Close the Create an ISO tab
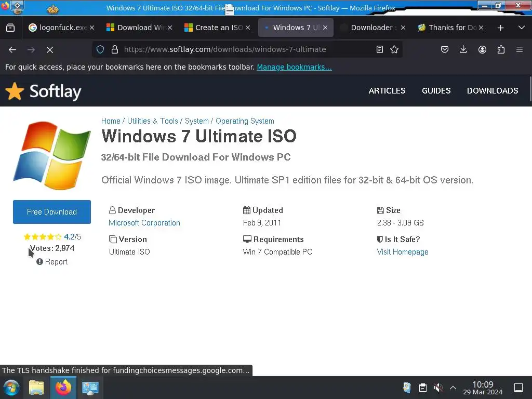This screenshot has width=532, height=399. pyautogui.click(x=248, y=28)
